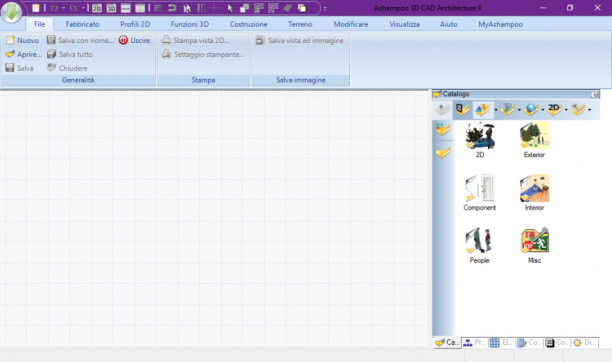Screen dimensions: 612x362
Task: Click Salva vista ed immagine
Action: [x=299, y=40]
